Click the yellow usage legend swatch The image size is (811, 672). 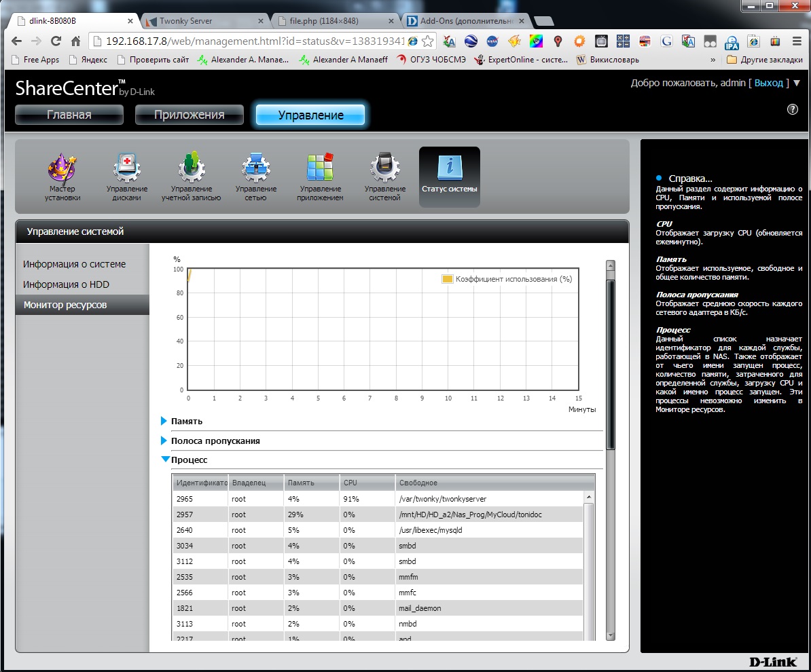[447, 279]
